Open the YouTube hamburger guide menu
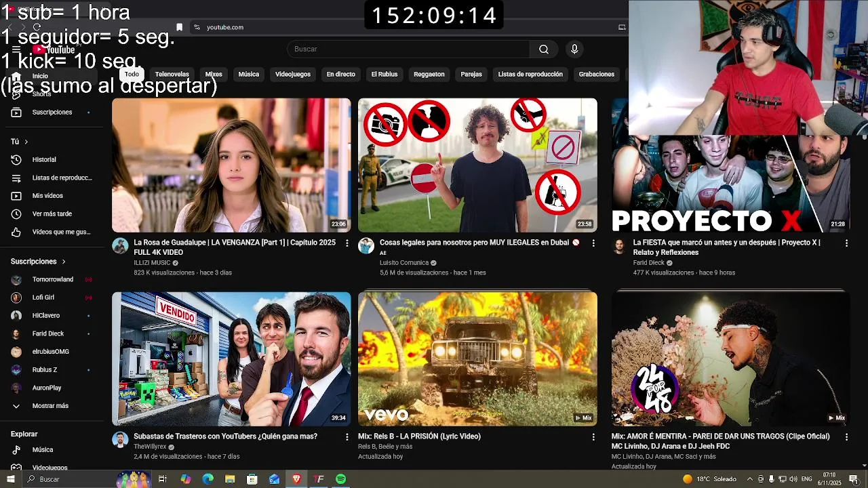 click(16, 49)
